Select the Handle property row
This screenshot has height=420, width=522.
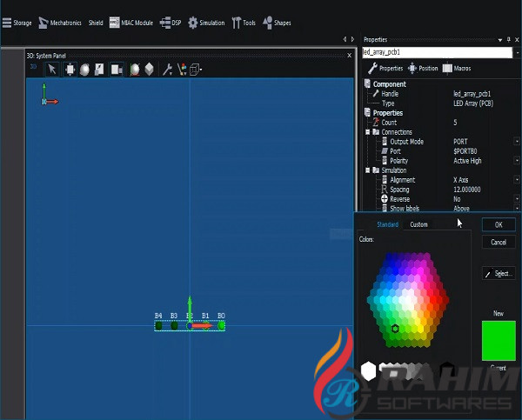point(441,94)
